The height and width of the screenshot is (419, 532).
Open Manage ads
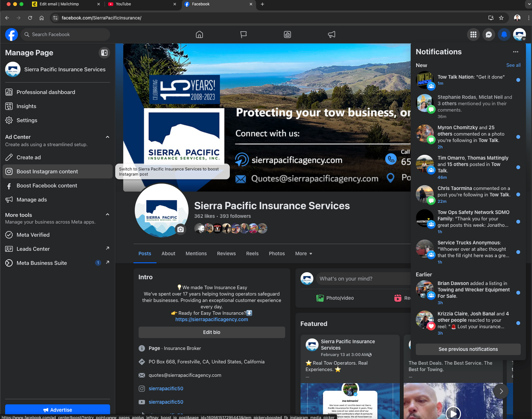[57, 200]
